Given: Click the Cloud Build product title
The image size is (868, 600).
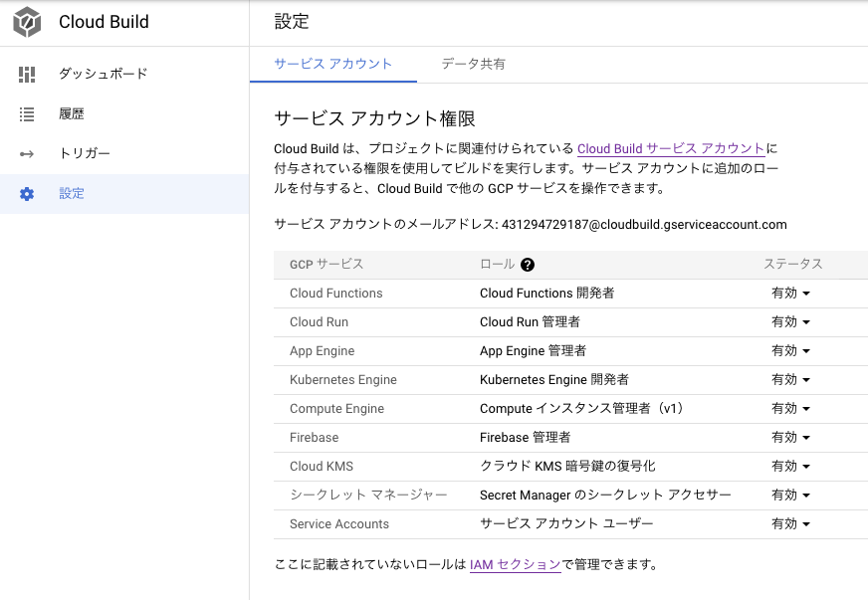Looking at the screenshot, I should (x=105, y=22).
